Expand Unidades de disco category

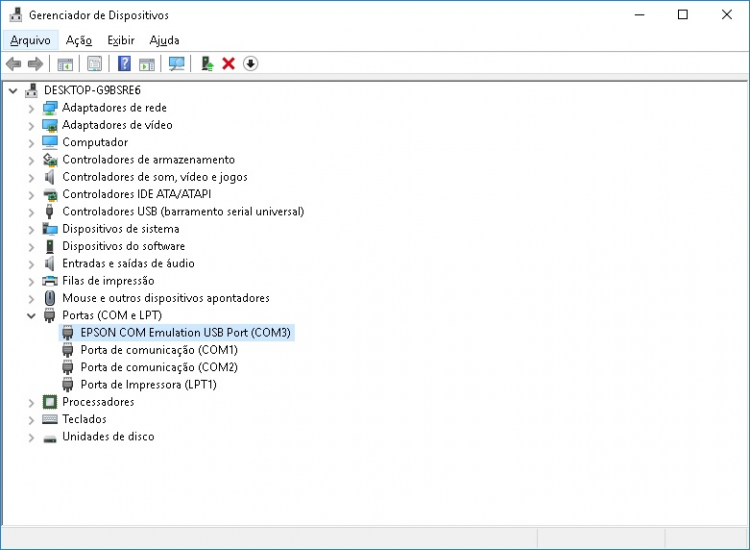(32, 437)
